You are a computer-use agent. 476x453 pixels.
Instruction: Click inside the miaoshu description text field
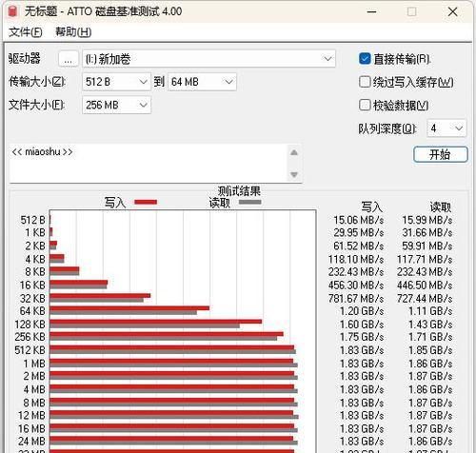(149, 164)
